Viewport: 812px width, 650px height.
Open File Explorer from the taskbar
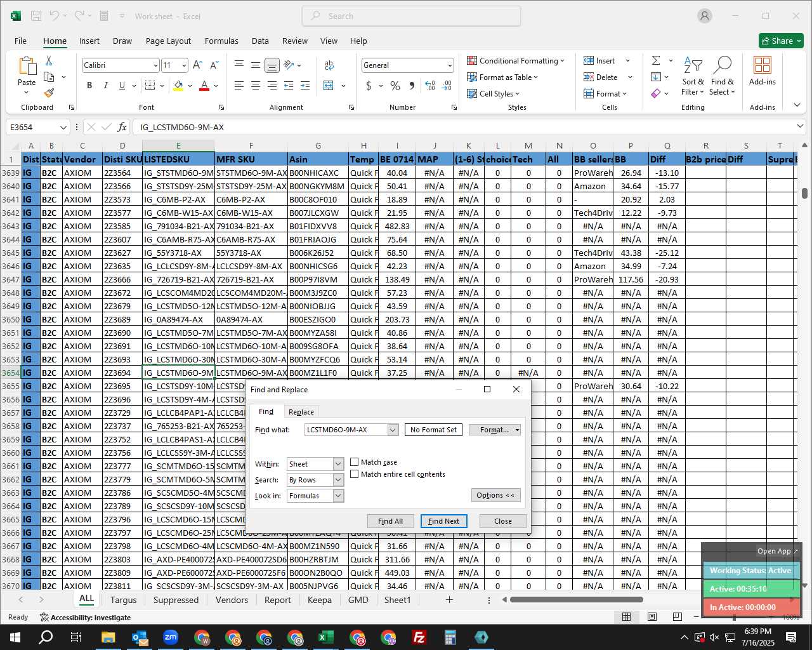(108, 637)
